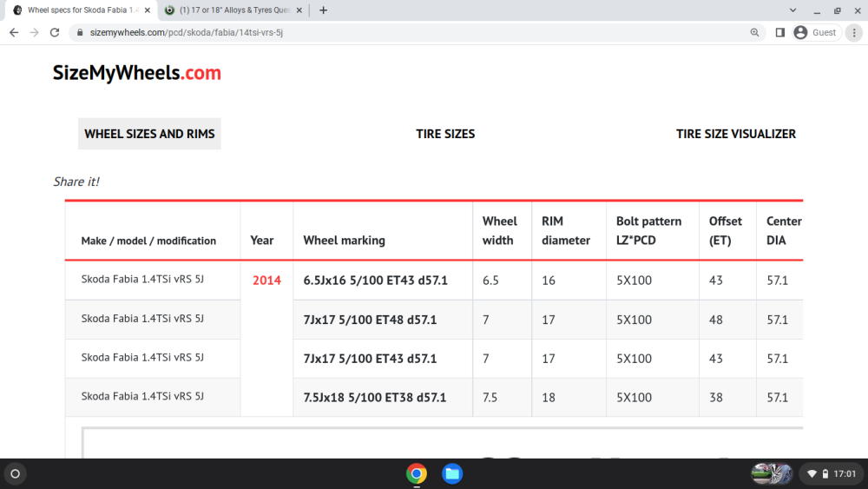Click 5X100 bolt pattern in the ET48 row
Screen dimensions: 868x489
(x=634, y=320)
